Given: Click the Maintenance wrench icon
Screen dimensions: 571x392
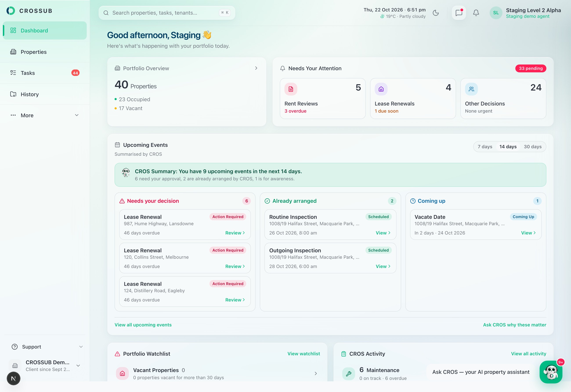Looking at the screenshot, I should click(349, 374).
